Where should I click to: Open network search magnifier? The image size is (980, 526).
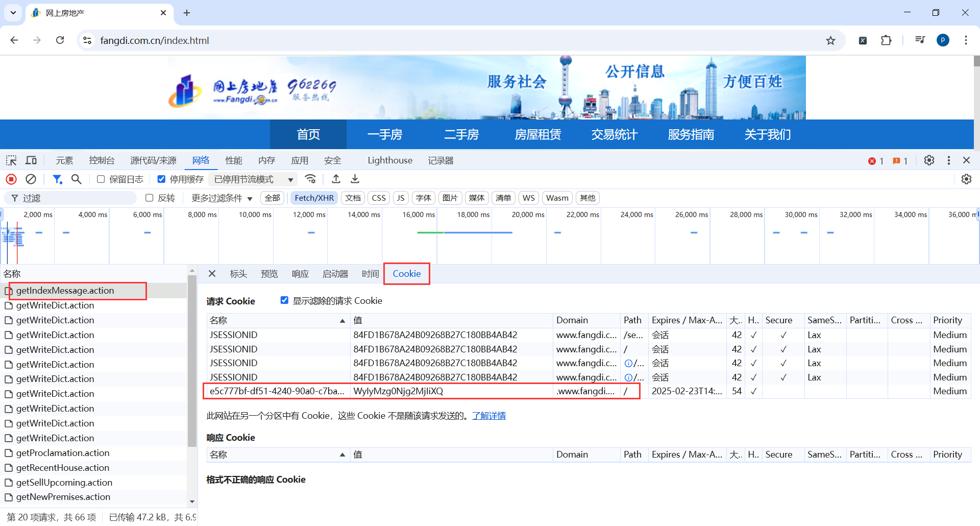tap(77, 179)
